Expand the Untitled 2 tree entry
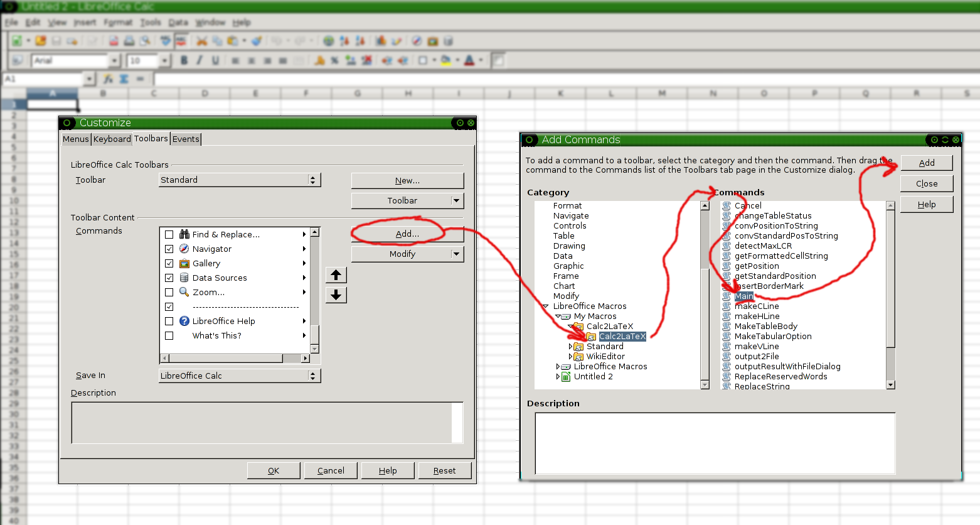The height and width of the screenshot is (525, 980). coord(558,376)
